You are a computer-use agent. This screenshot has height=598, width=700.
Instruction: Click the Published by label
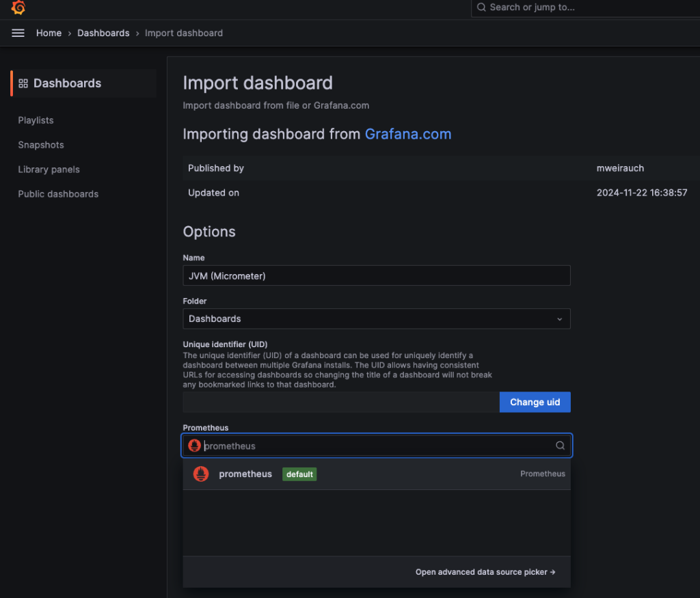[x=215, y=168]
